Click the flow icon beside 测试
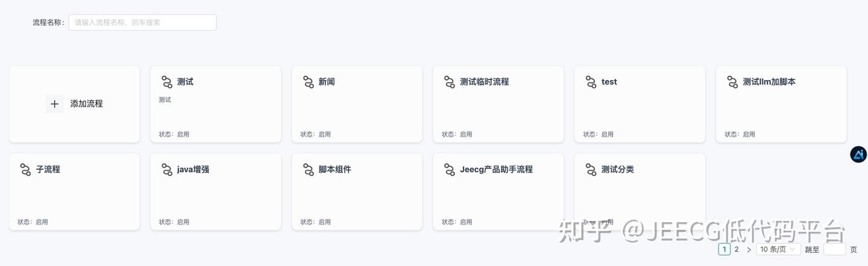 click(x=167, y=82)
